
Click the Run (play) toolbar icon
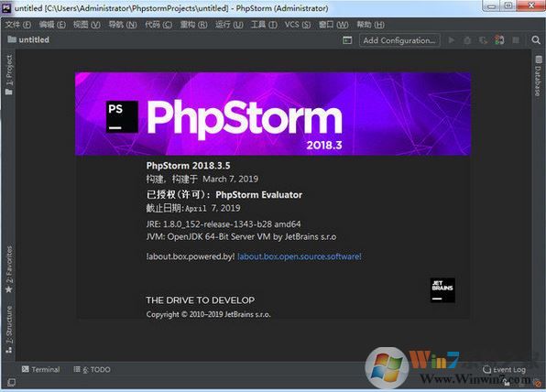point(452,40)
